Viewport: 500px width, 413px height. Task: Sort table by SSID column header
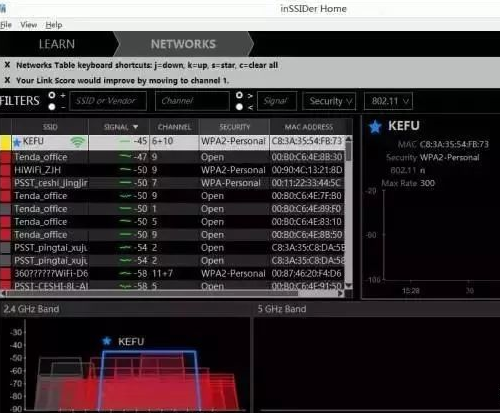[x=50, y=127]
